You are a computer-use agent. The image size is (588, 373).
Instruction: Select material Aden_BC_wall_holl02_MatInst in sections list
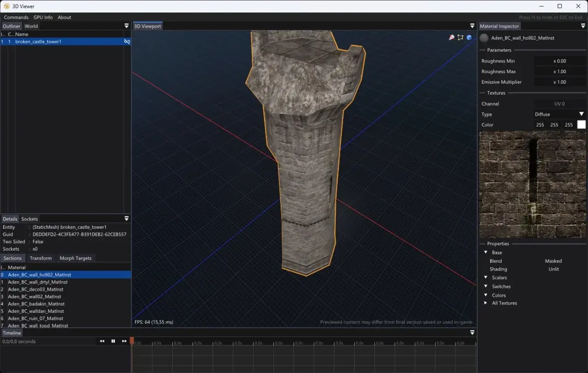(x=66, y=275)
